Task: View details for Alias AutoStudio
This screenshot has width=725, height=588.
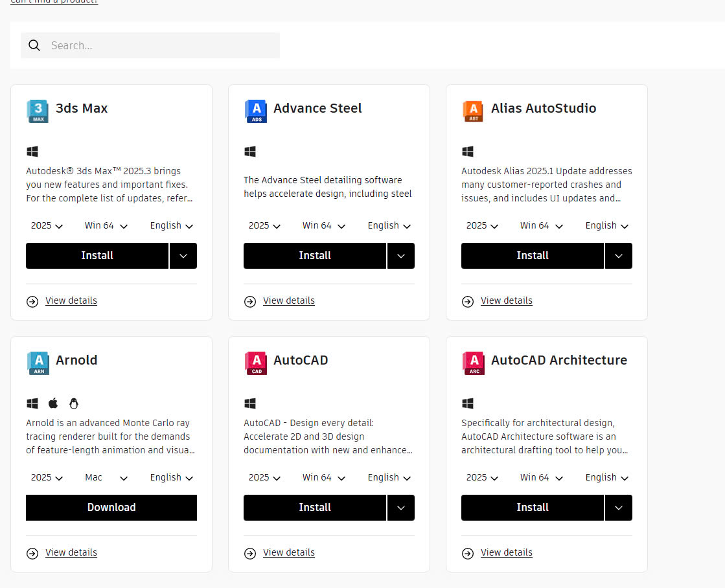Action: [x=507, y=301]
